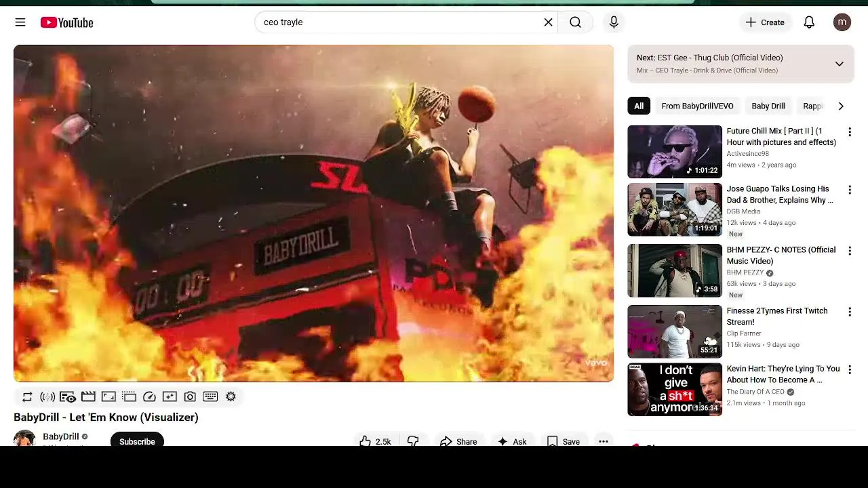Viewport: 868px width, 488px height.
Task: Click channel name 'DGB Media'
Action: click(743, 211)
